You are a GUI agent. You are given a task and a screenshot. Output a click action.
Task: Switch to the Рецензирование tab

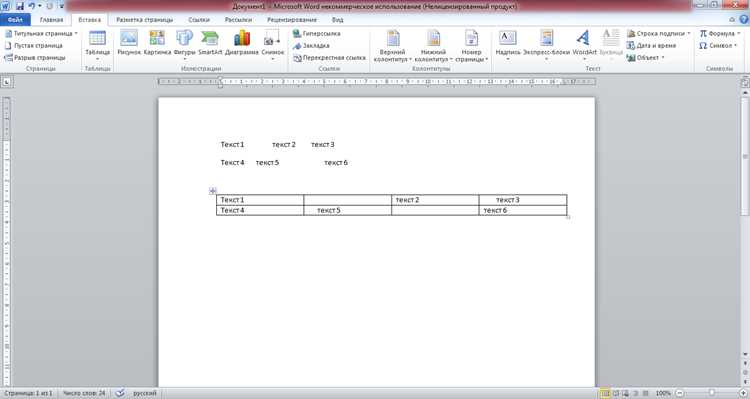(292, 20)
